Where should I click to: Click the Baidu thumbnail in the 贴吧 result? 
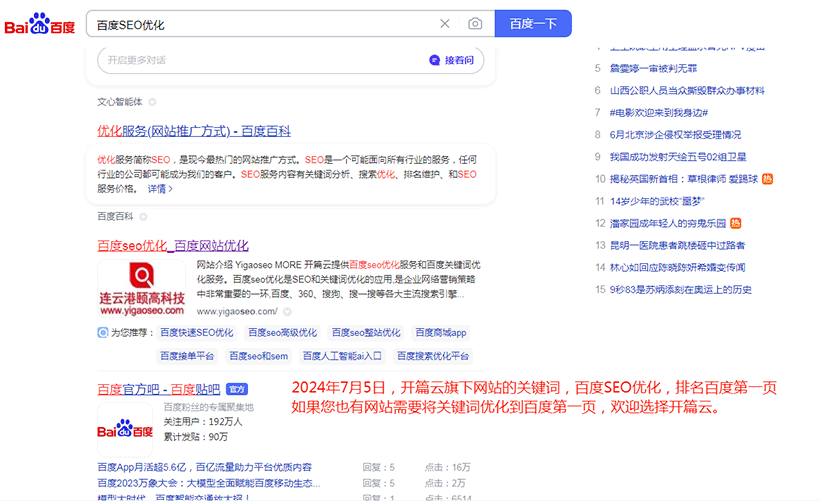[125, 429]
